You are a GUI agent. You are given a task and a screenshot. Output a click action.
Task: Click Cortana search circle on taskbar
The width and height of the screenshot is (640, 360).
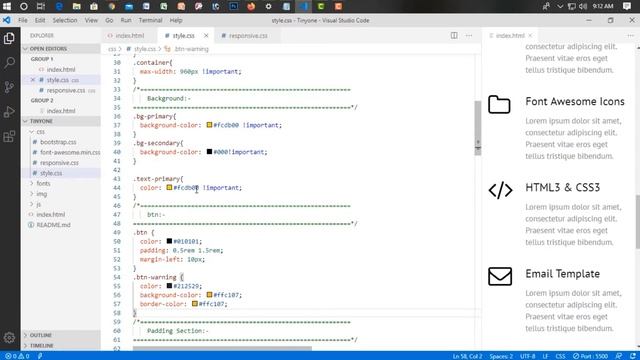(x=24, y=6)
